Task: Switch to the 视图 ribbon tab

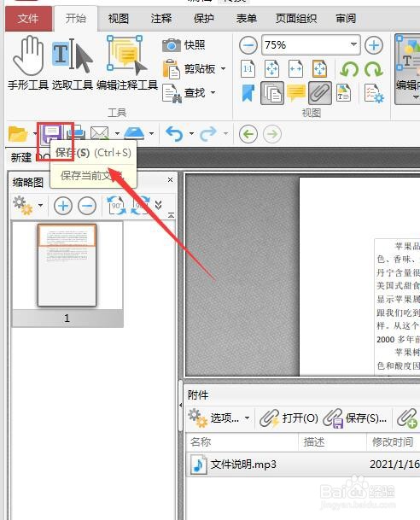Action: [x=119, y=19]
